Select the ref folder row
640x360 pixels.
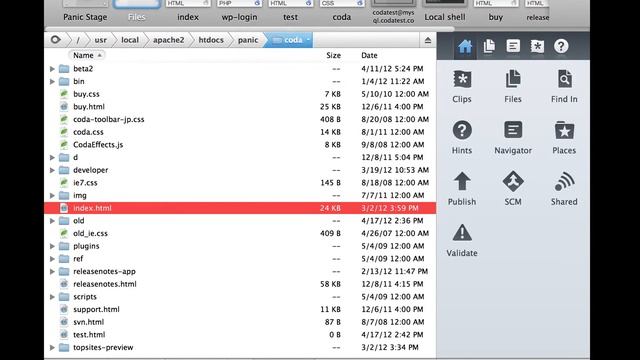tap(240, 258)
